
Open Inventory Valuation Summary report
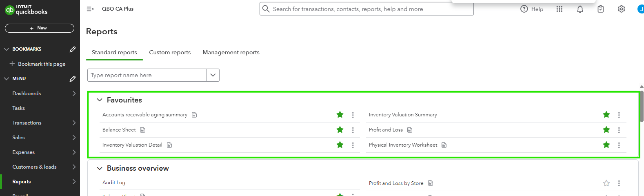click(403, 115)
